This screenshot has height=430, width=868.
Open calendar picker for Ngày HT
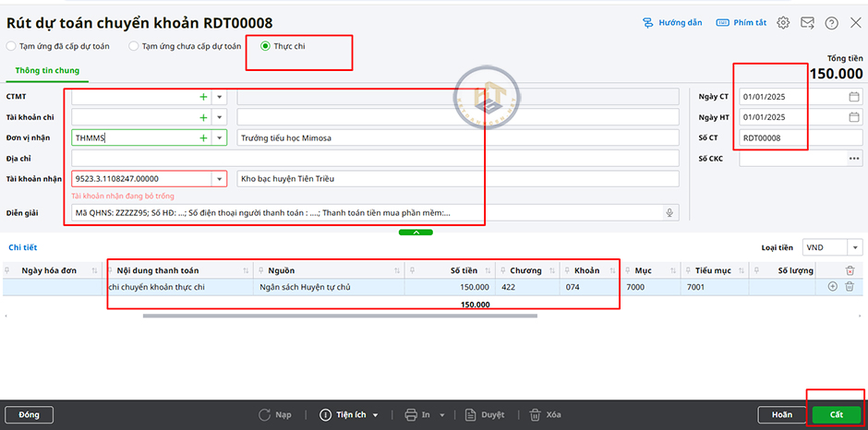[853, 117]
